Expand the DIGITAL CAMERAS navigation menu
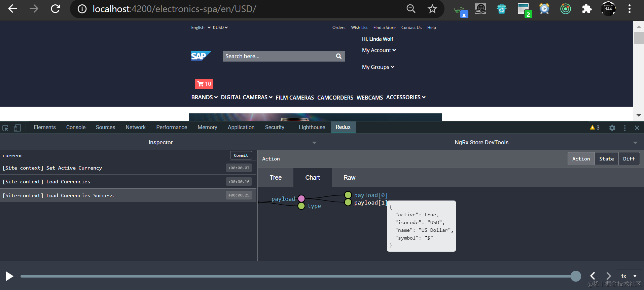Image resolution: width=644 pixels, height=290 pixels. (x=247, y=97)
